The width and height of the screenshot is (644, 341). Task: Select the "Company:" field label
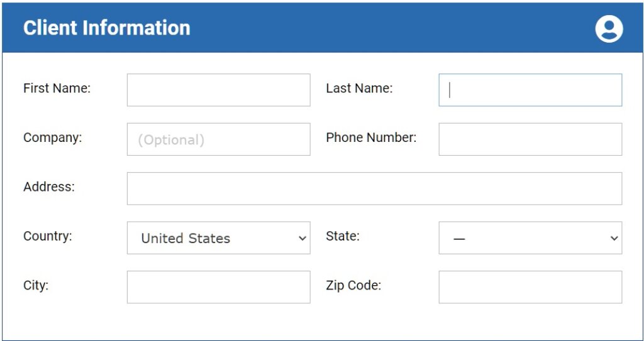(53, 138)
